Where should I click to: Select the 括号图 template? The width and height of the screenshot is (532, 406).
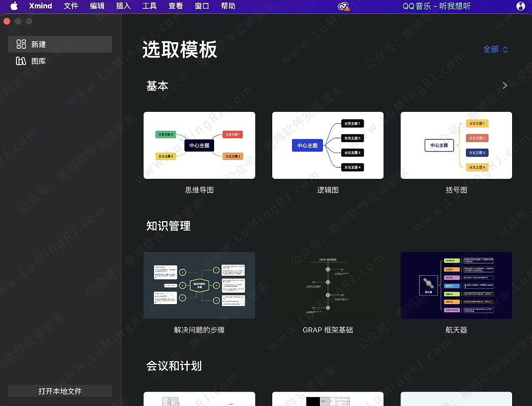[x=456, y=145]
